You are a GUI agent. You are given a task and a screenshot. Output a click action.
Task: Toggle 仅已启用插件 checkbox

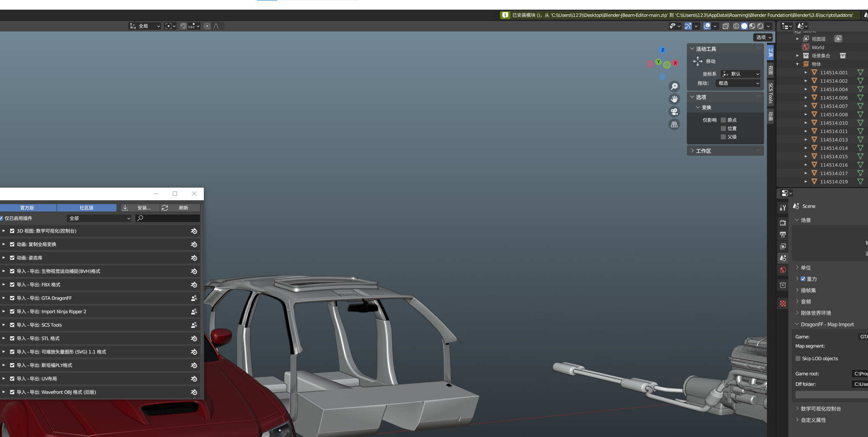[1, 218]
